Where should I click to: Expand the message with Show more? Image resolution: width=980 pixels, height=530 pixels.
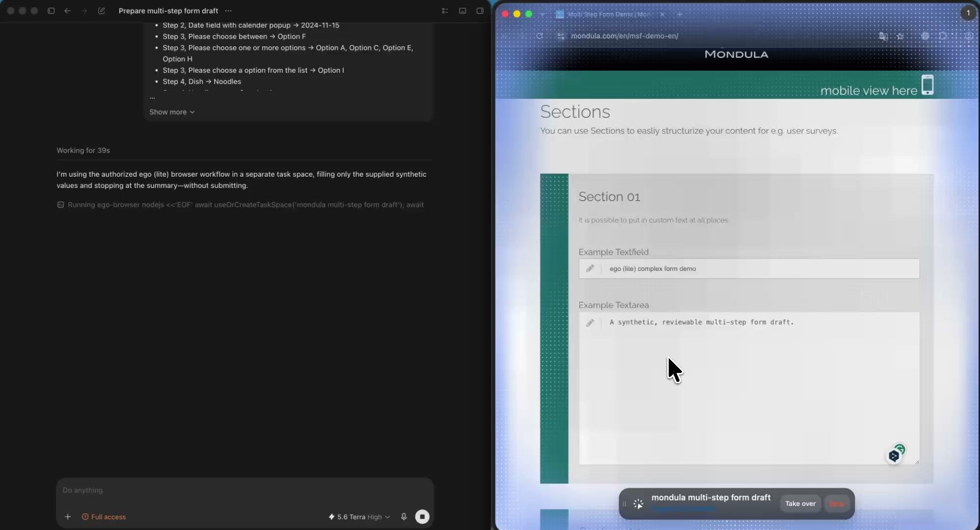pos(172,112)
